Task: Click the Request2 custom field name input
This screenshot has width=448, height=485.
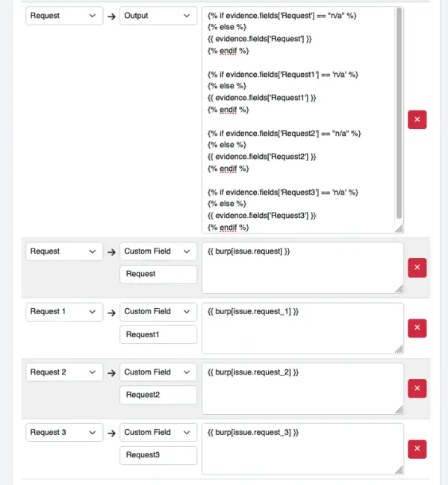Action: (158, 395)
